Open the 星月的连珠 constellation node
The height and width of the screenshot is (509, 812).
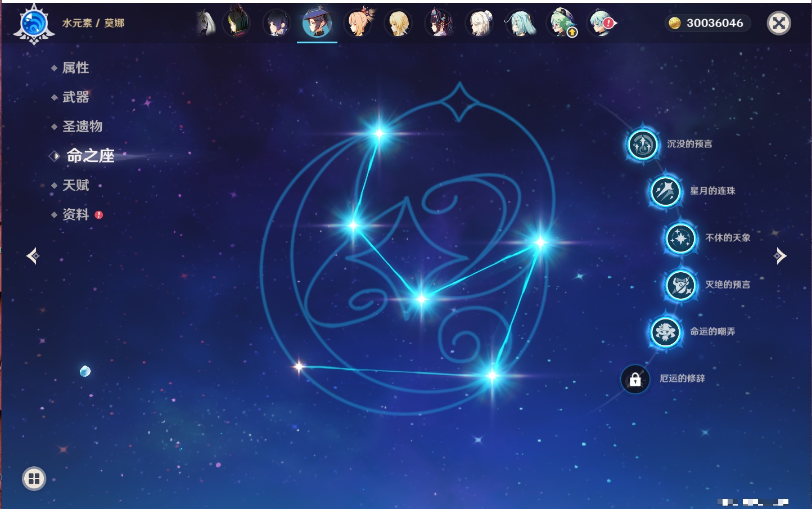666,191
